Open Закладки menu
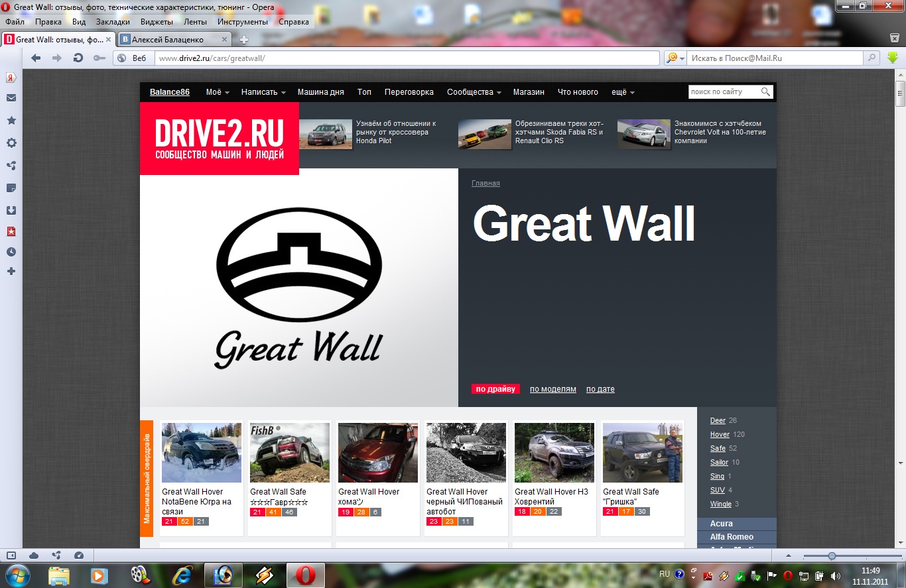This screenshot has width=906, height=588. [113, 22]
